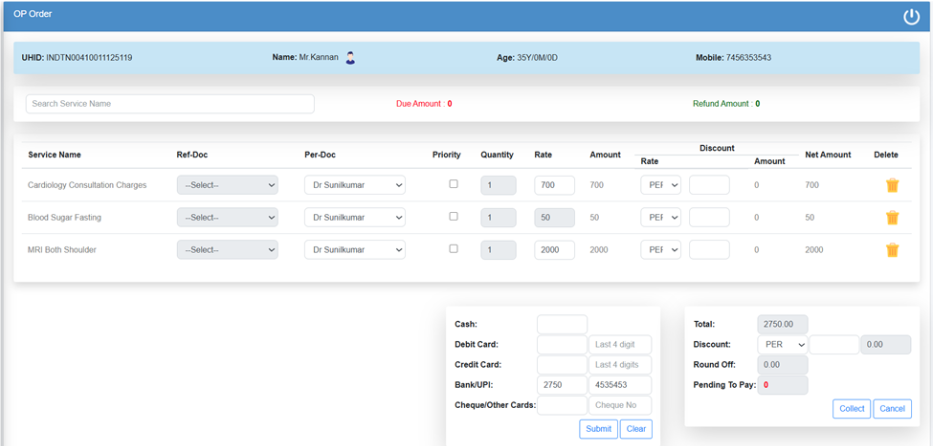
Task: Click rate field of Cardiology Consultation Charges
Action: (x=554, y=185)
